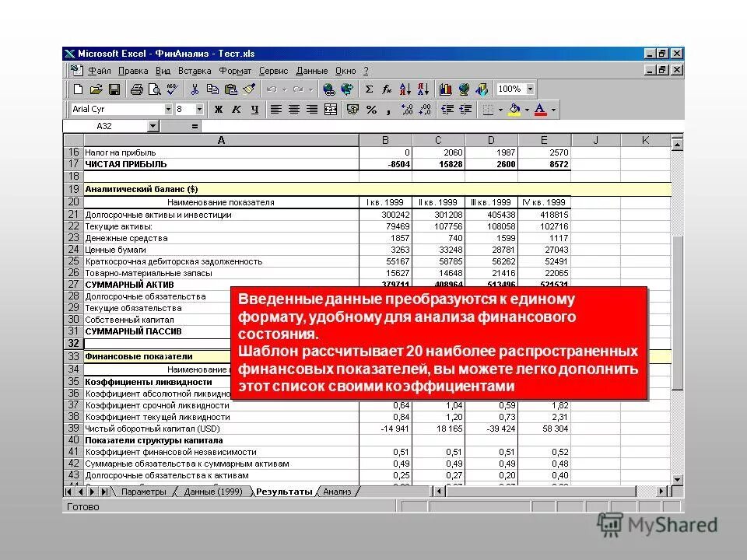Click the Map globe icon
Image resolution: width=747 pixels, height=560 pixels.
coord(464,89)
